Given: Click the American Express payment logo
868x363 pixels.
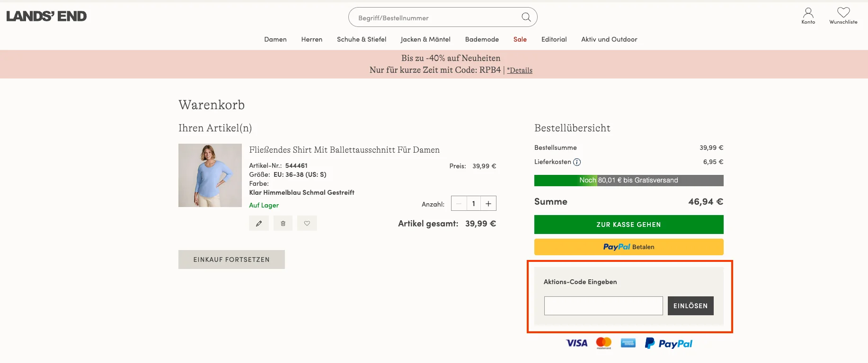Looking at the screenshot, I should click(x=628, y=343).
